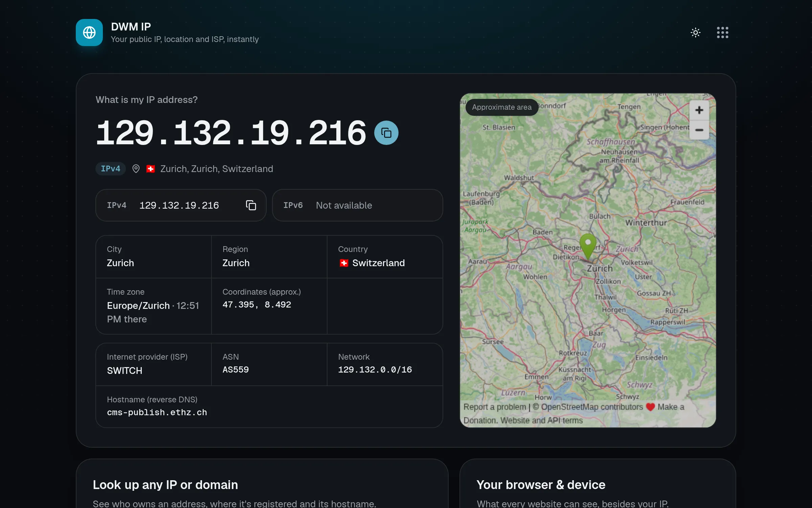Click the location pin icon beside Zurich

(136, 169)
